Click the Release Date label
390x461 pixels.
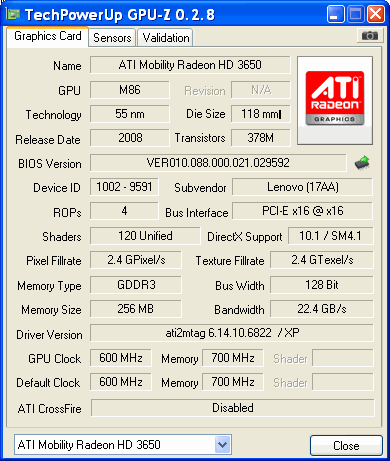point(48,140)
